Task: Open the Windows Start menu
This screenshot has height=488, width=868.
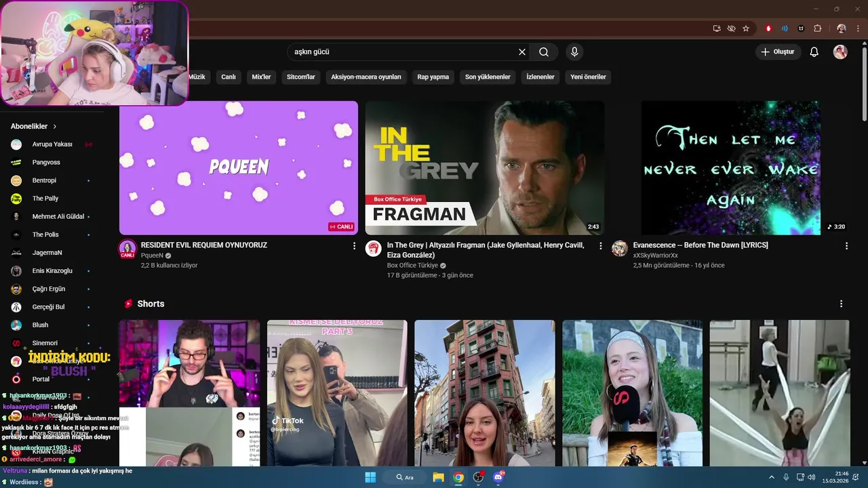Action: coord(370,477)
